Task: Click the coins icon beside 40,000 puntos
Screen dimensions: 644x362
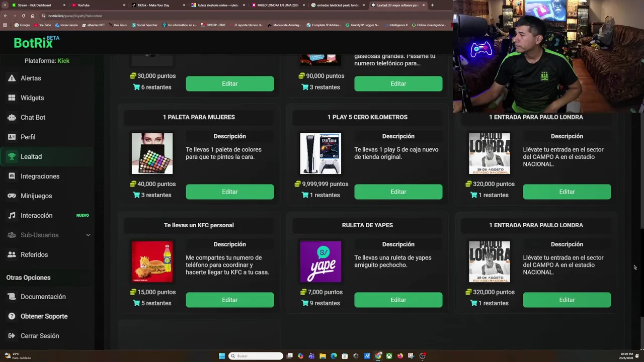Action: tap(133, 184)
